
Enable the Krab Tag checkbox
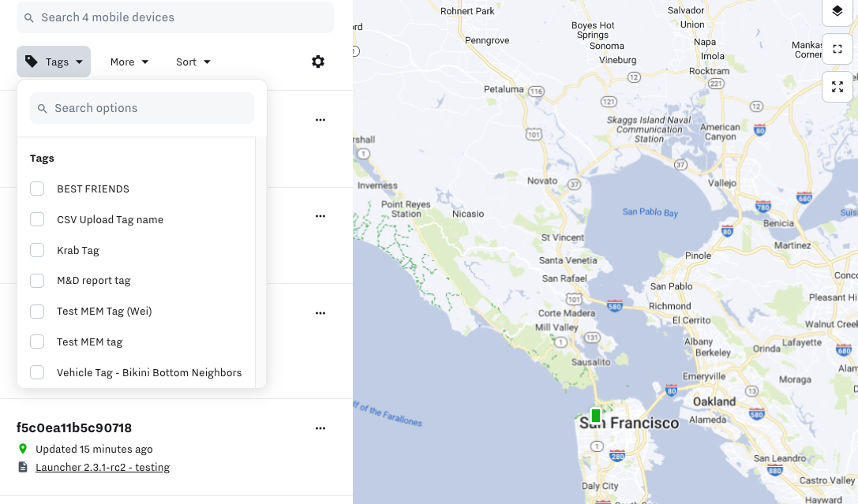point(37,250)
